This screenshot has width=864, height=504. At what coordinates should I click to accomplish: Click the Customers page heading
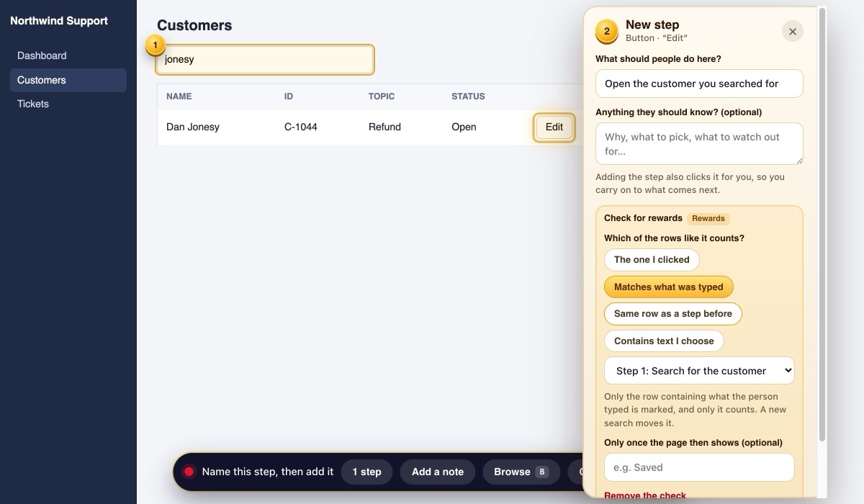(194, 25)
